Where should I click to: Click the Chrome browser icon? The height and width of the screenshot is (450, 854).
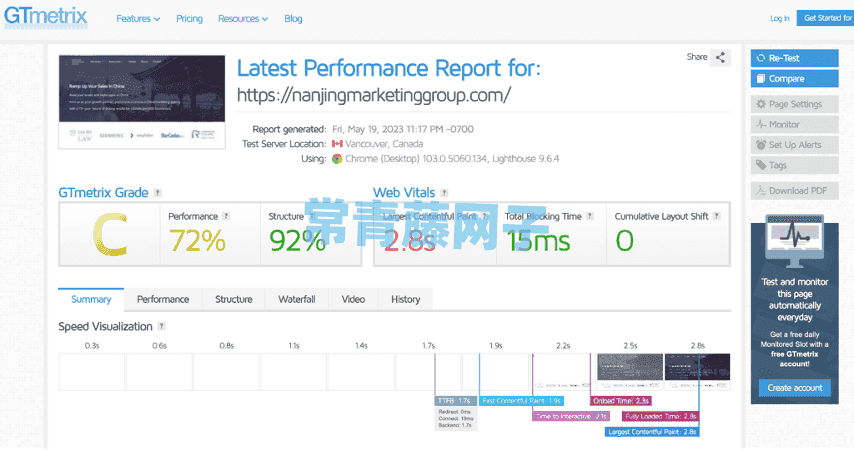(337, 159)
